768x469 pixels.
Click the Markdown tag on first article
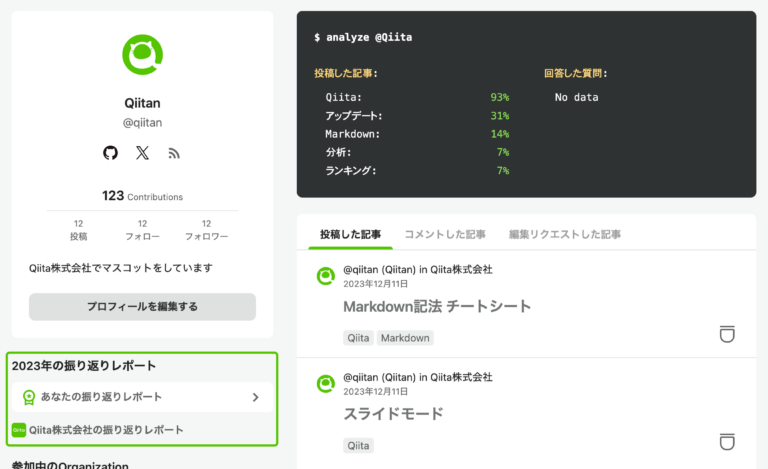405,338
